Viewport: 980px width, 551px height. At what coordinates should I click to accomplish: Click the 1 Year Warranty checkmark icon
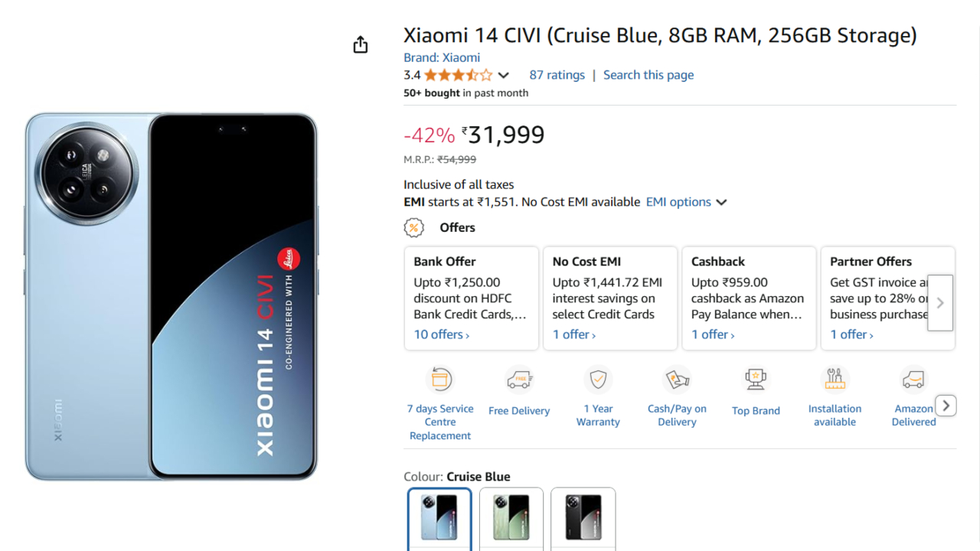[598, 380]
